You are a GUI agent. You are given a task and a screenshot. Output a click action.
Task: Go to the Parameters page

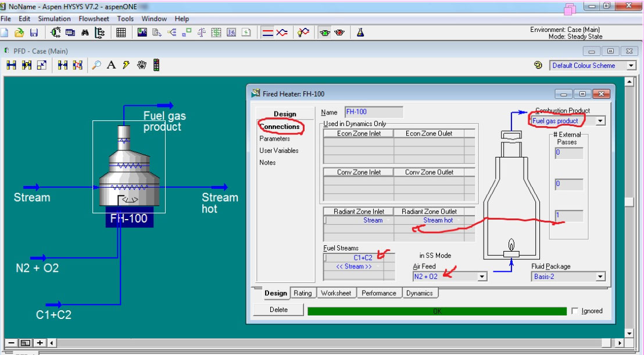[x=274, y=138]
